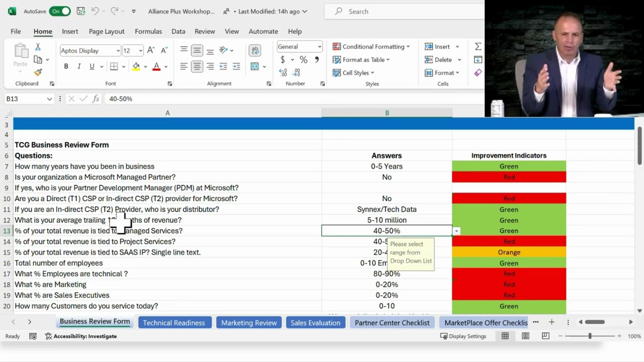Expand Format as Table menu
Viewport: 644px width, 362px height.
(x=361, y=59)
